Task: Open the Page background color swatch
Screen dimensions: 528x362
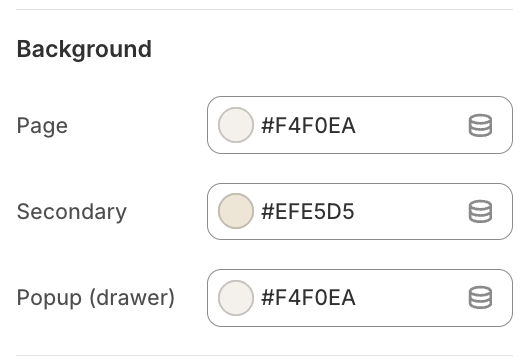Action: [236, 125]
